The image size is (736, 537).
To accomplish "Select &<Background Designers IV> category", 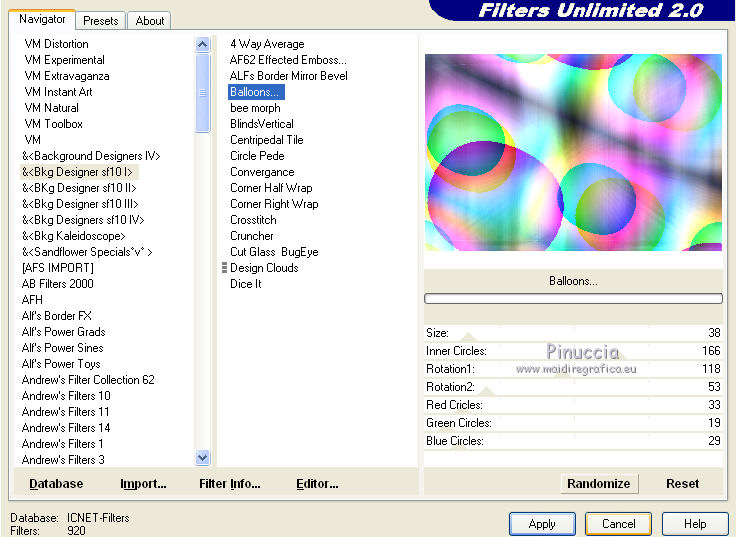I will [91, 156].
